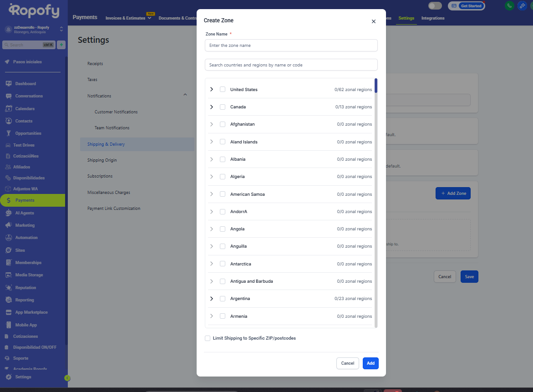
Task: Click the Zone Name input field
Action: (x=291, y=46)
